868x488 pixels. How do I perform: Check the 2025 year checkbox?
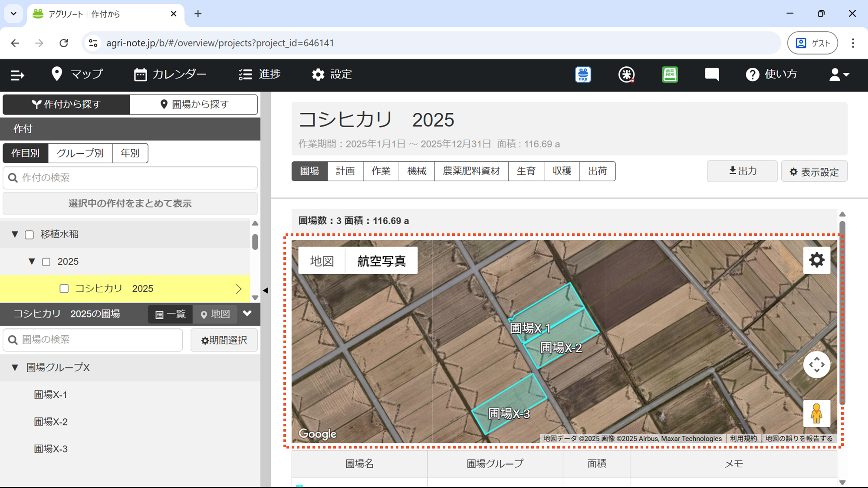coord(46,262)
